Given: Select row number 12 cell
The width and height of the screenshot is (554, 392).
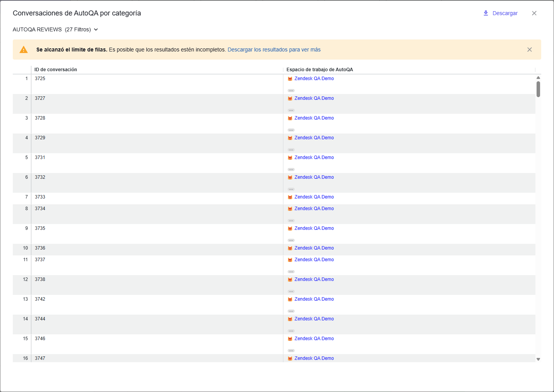Looking at the screenshot, I should (x=22, y=285).
